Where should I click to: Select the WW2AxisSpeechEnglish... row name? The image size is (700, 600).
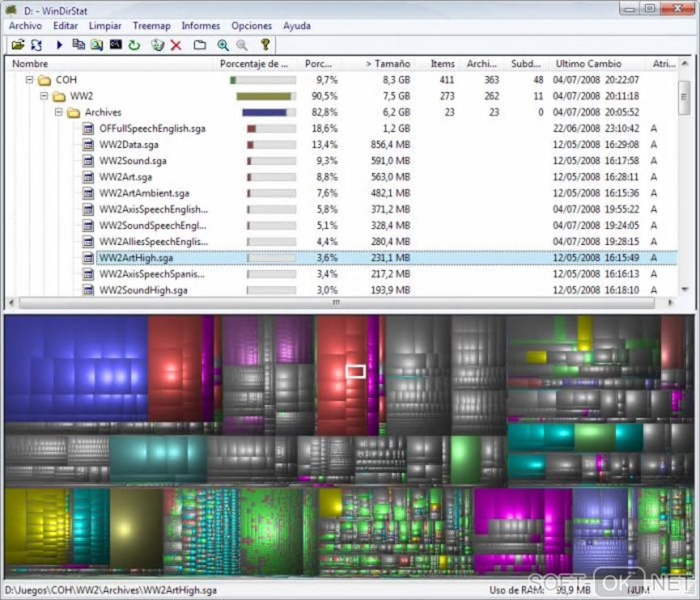[x=154, y=209]
